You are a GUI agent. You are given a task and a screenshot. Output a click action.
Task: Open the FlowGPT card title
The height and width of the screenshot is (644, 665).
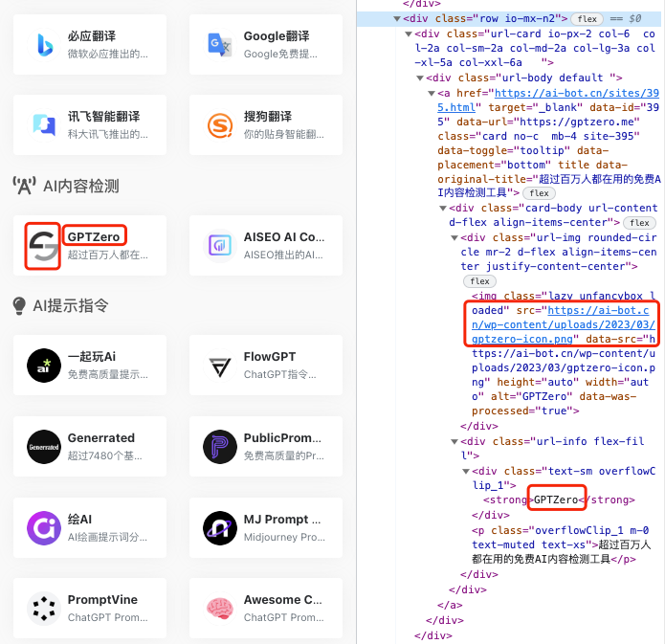click(270, 356)
